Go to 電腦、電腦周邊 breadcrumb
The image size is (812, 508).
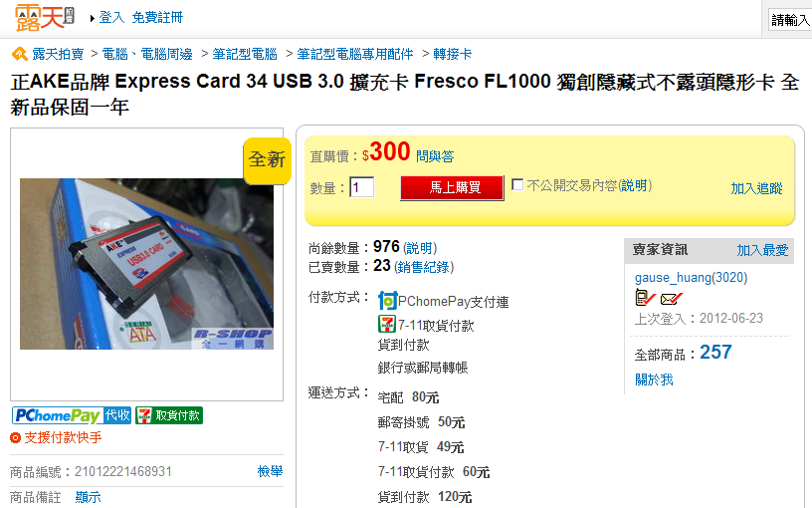(x=147, y=54)
